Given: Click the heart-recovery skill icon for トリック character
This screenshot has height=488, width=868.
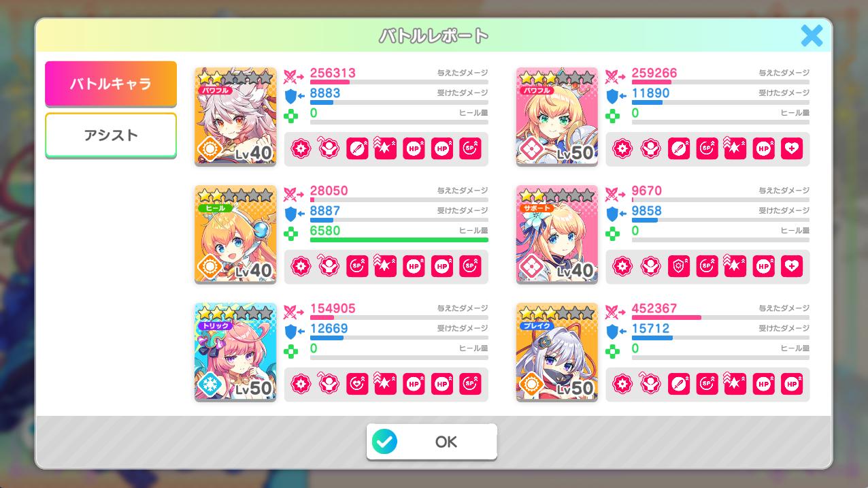Looking at the screenshot, I should (x=357, y=384).
